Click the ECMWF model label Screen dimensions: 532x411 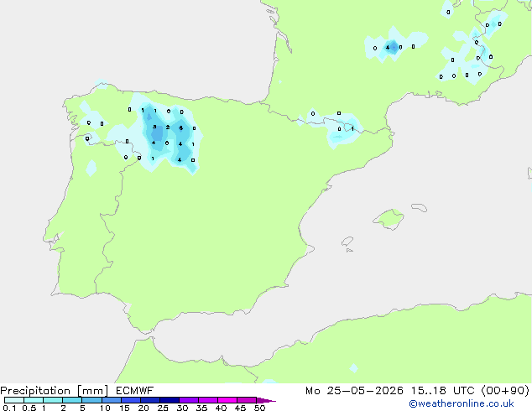(135, 391)
